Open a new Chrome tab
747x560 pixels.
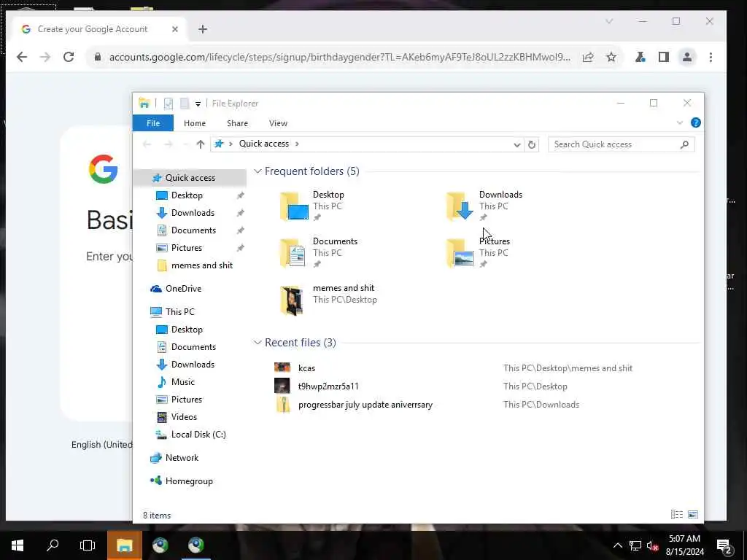pos(203,29)
